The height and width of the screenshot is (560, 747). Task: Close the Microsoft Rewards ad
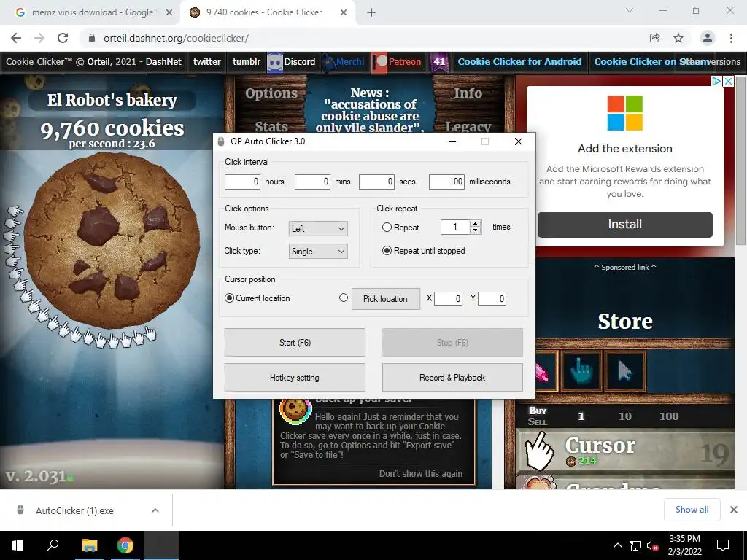(729, 81)
